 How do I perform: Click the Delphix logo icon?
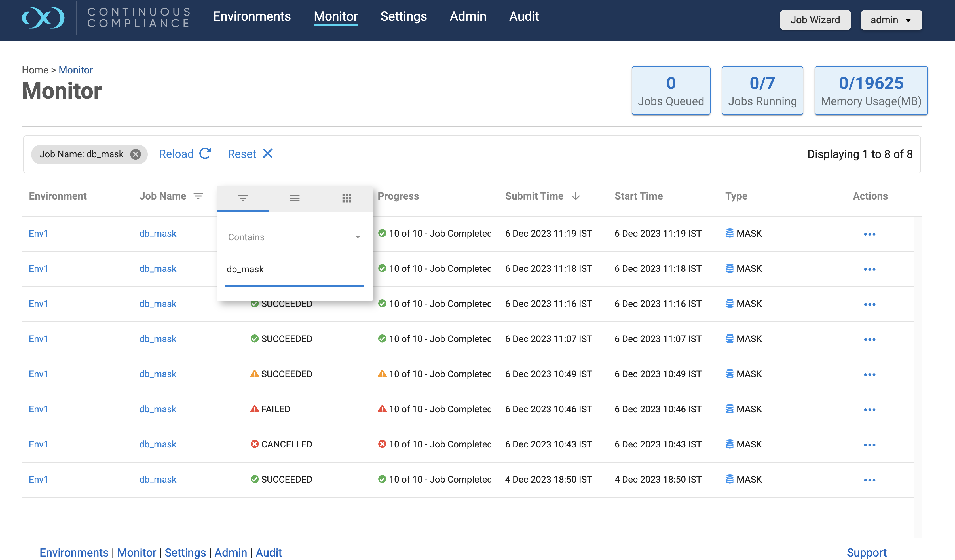pos(43,17)
